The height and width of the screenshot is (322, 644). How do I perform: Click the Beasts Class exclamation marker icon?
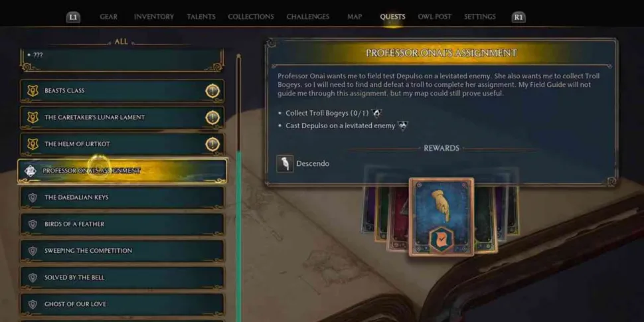pos(212,91)
